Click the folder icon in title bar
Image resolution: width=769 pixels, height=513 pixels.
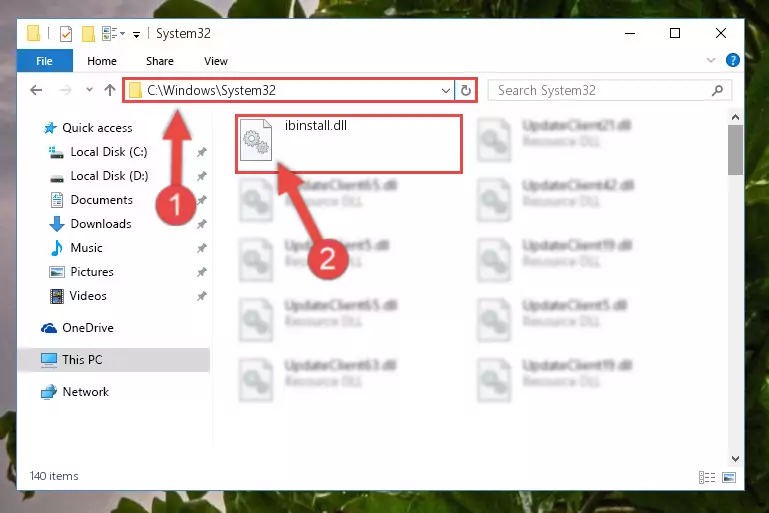33,33
